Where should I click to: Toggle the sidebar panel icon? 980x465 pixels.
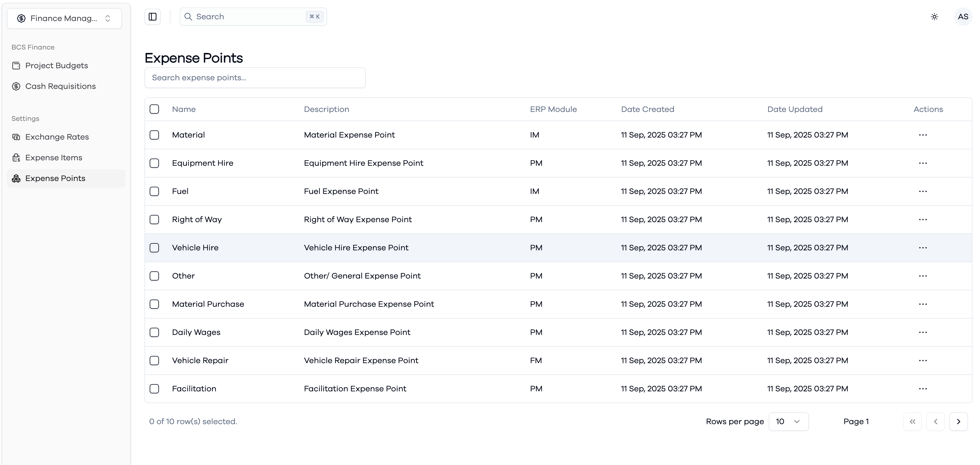click(x=153, y=17)
